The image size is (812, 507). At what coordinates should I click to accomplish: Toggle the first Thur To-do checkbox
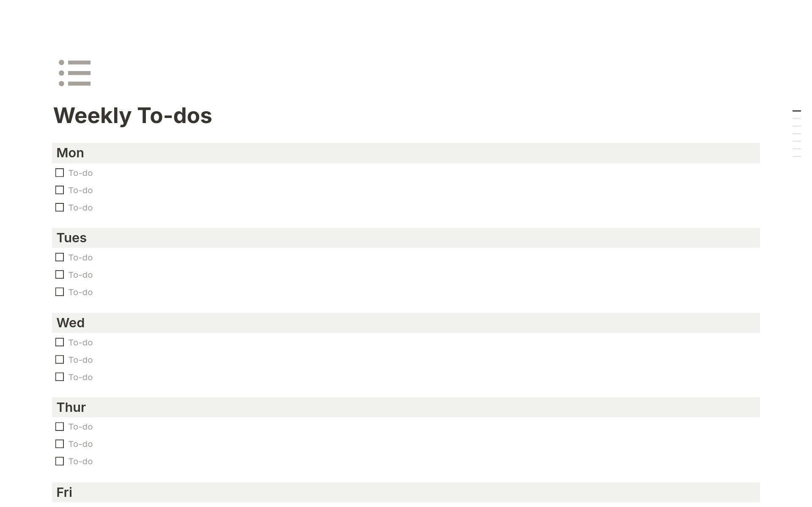(x=60, y=426)
